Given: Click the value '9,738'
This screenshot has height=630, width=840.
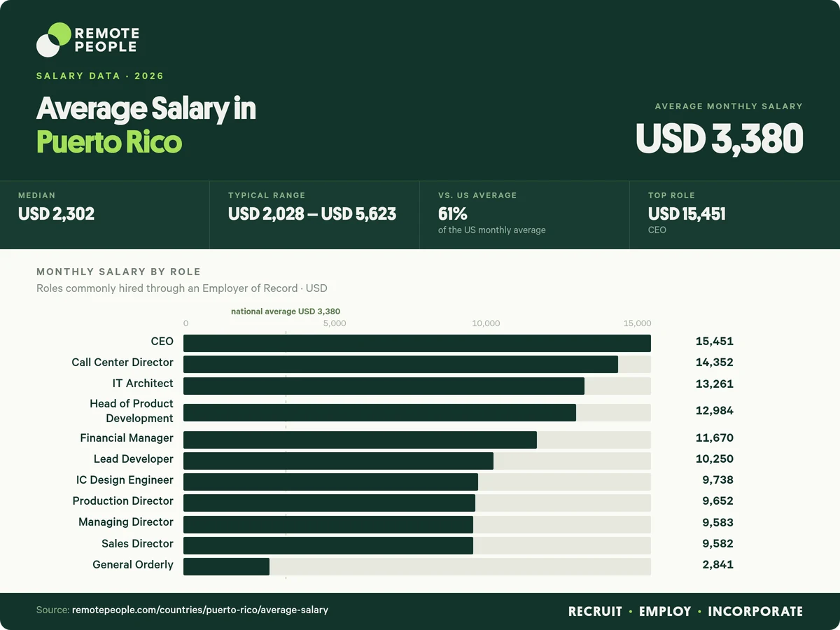Looking at the screenshot, I should pyautogui.click(x=717, y=480).
